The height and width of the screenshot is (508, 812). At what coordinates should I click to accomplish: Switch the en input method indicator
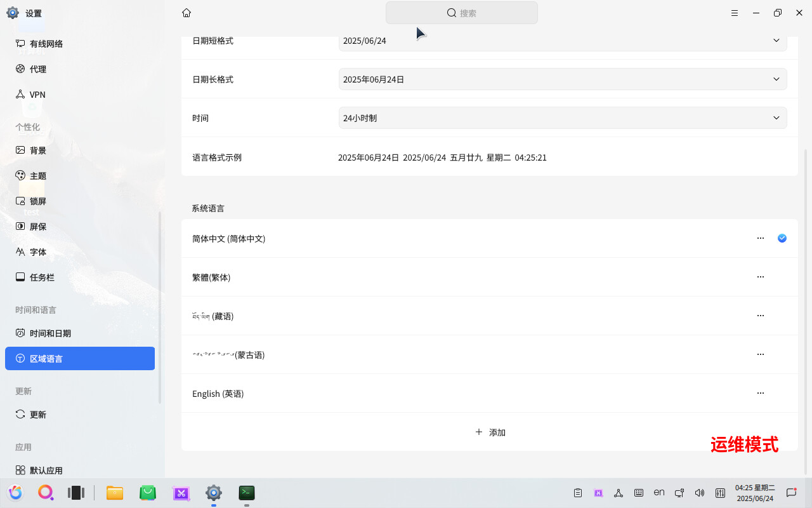(x=659, y=492)
